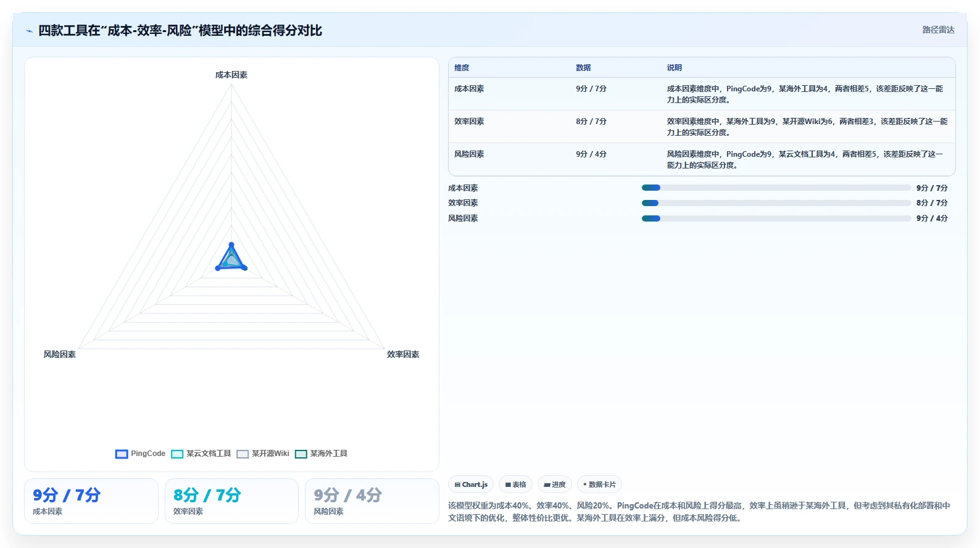Click the 某云文档工具 legend label
This screenshot has width=980, height=548.
[x=209, y=454]
